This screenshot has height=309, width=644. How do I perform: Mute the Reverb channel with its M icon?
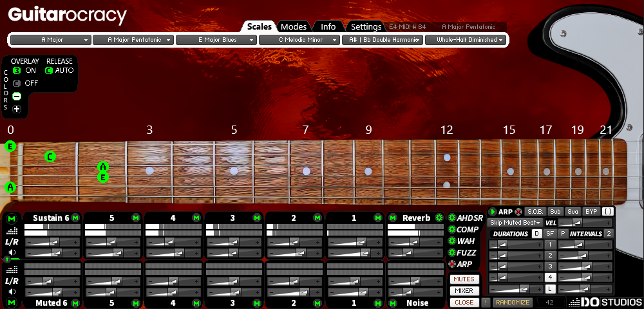(393, 218)
